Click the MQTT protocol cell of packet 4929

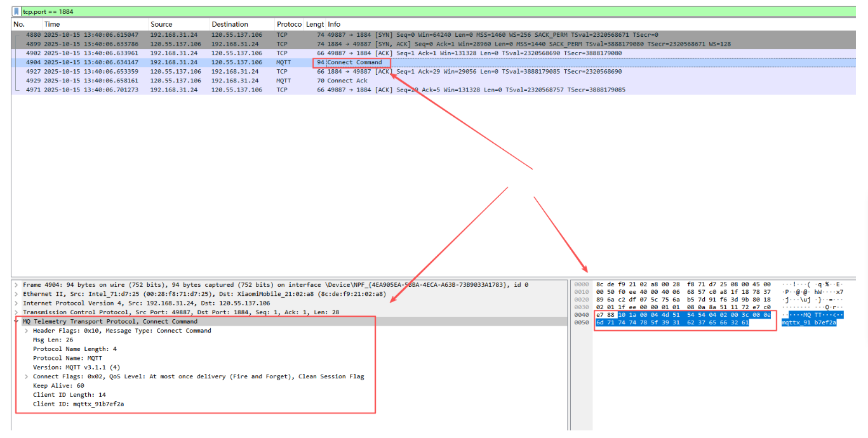click(x=284, y=81)
